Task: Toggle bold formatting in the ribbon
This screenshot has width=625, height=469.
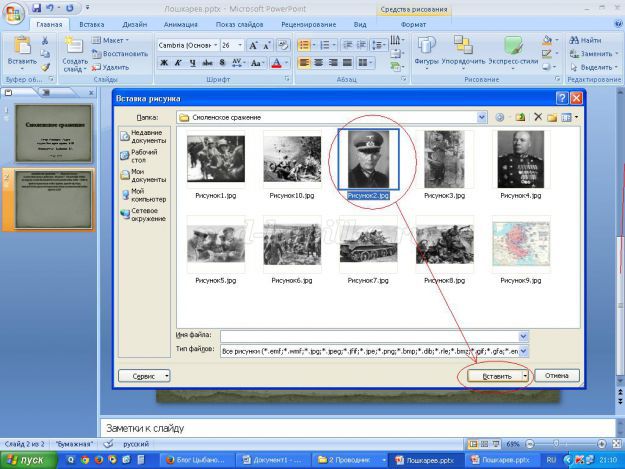Action: [x=164, y=62]
